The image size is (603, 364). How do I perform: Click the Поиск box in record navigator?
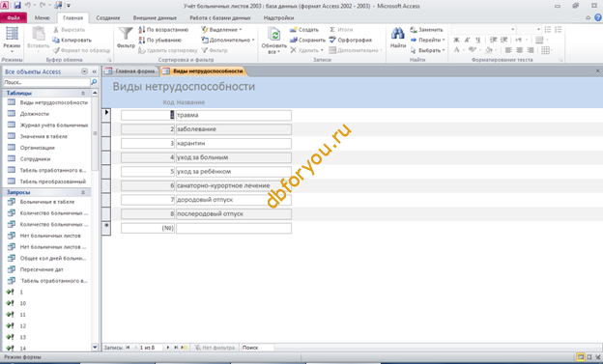click(x=257, y=348)
